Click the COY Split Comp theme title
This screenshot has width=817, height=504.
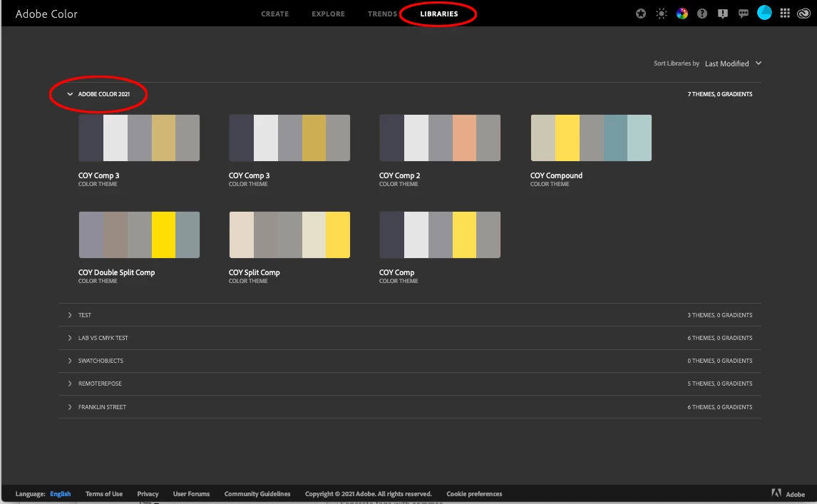tap(255, 272)
